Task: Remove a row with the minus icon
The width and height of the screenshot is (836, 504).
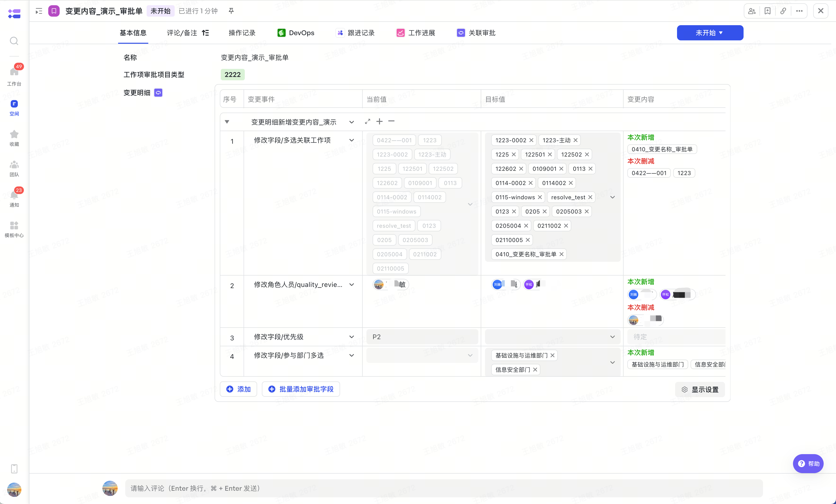Action: click(391, 121)
